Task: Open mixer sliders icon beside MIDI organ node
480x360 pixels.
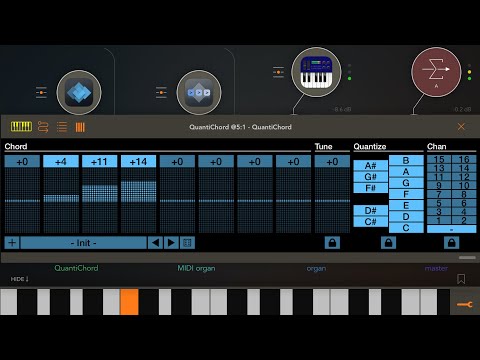Action: tap(161, 92)
